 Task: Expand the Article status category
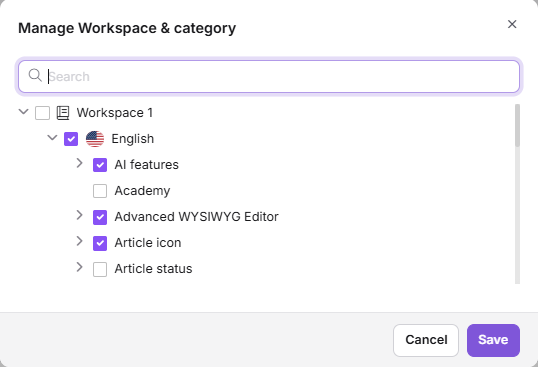(x=79, y=268)
